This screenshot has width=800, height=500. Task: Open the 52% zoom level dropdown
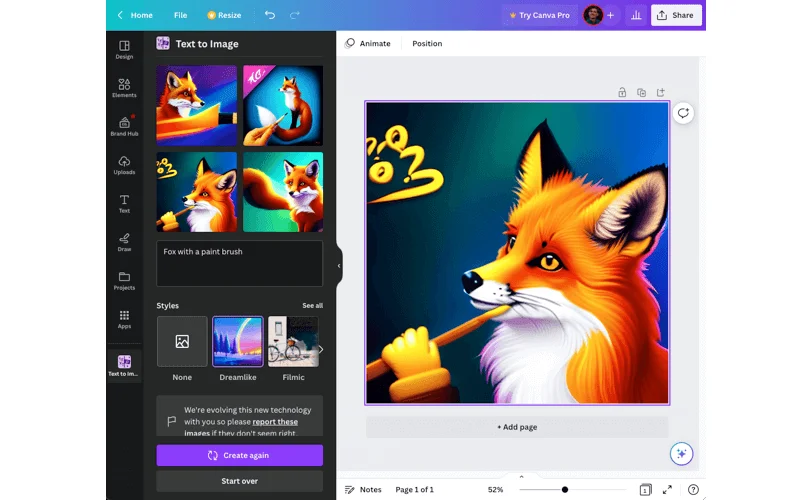point(495,490)
